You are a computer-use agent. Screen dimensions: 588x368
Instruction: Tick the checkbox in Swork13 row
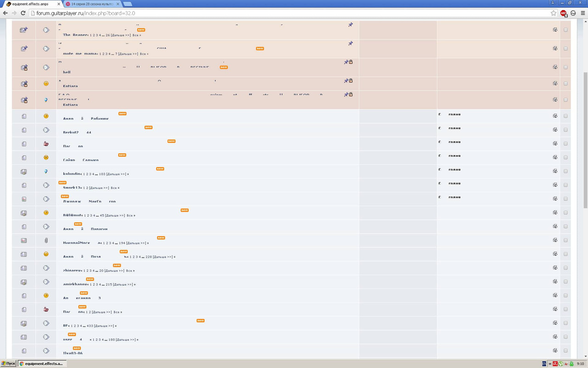click(565, 185)
